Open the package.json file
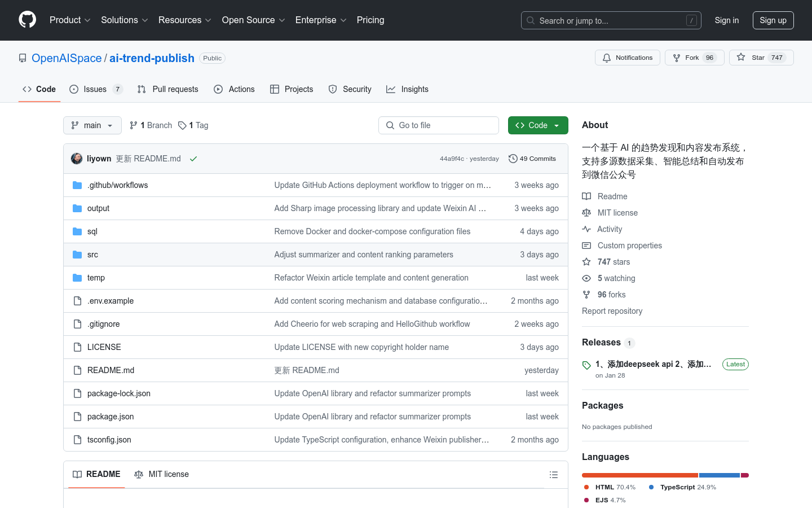The width and height of the screenshot is (812, 508). point(111,417)
